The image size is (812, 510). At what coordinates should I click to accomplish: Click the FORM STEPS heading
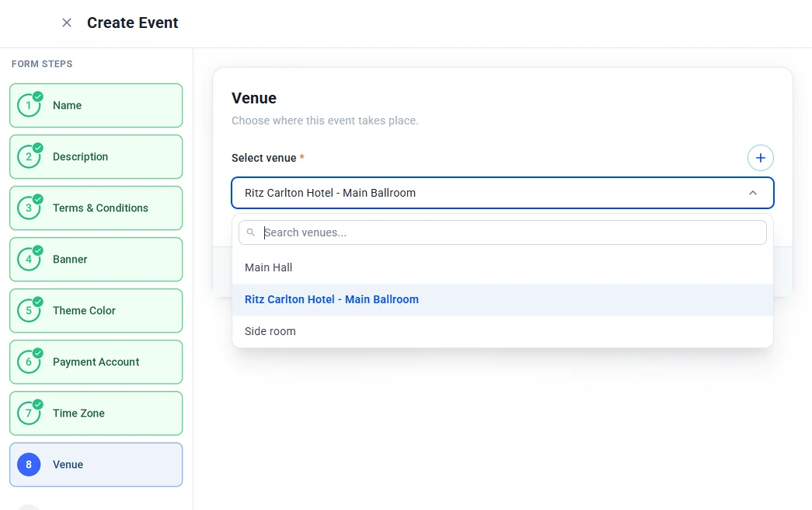pos(42,64)
